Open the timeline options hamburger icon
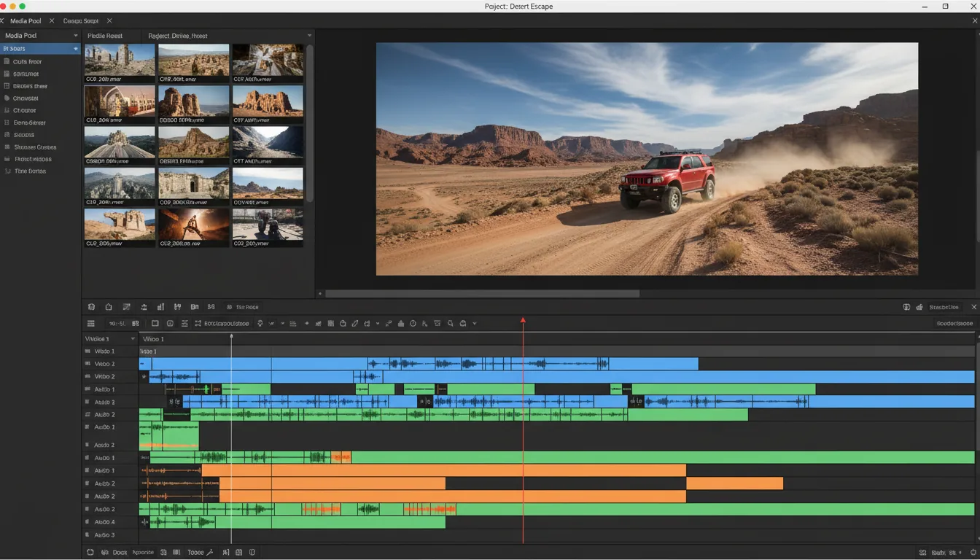The image size is (980, 560). [90, 323]
